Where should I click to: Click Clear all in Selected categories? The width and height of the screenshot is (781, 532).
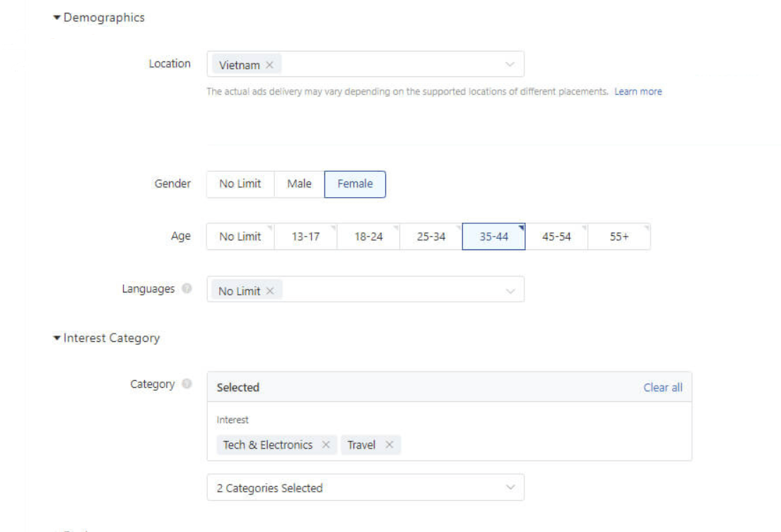point(662,387)
